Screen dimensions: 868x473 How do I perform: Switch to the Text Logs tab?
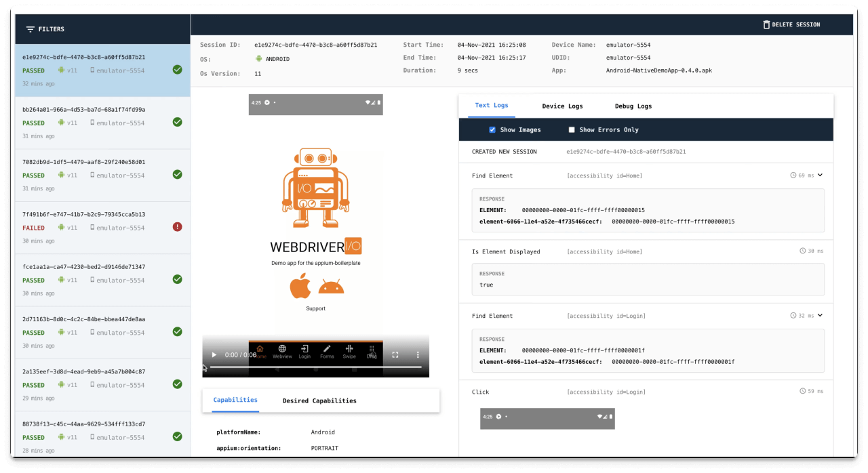(492, 106)
